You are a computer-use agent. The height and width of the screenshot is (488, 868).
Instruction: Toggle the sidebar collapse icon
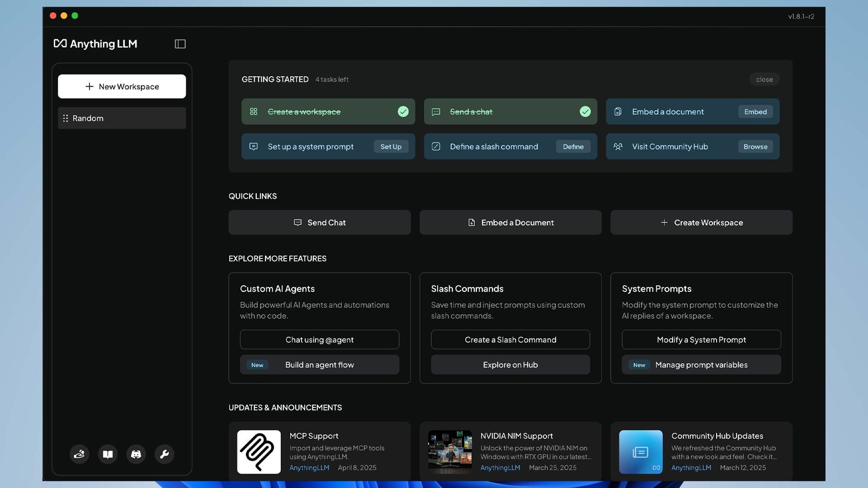coord(180,44)
